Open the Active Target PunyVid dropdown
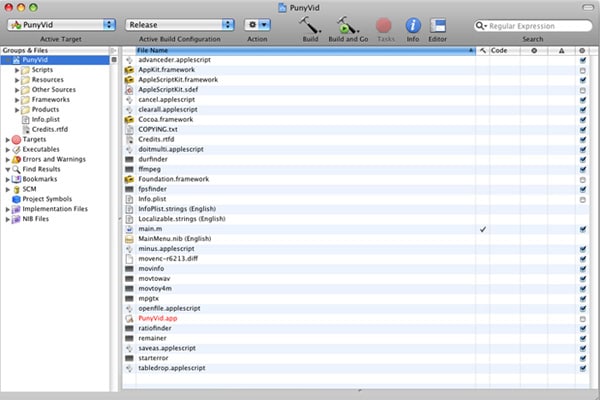This screenshot has height=400, width=600. coord(61,25)
